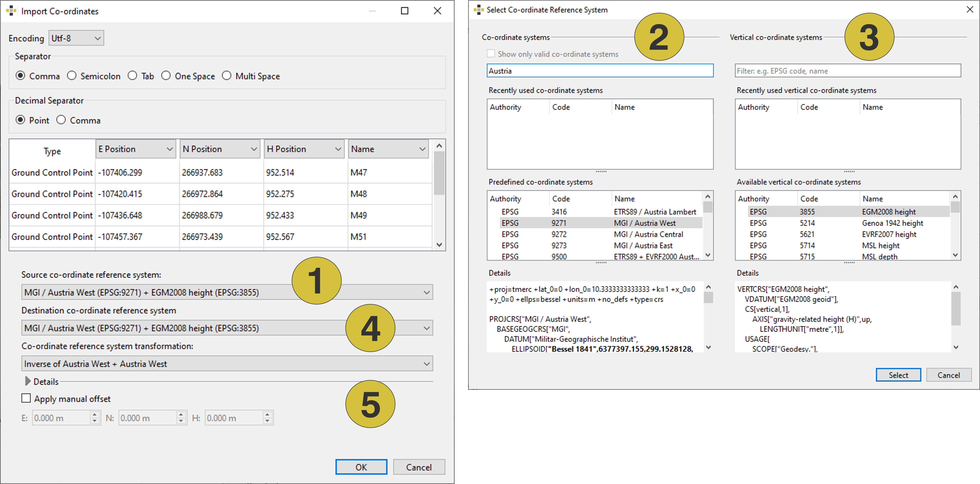The height and width of the screenshot is (484, 980).
Task: Select the Comma separator radio button
Action: click(x=20, y=76)
